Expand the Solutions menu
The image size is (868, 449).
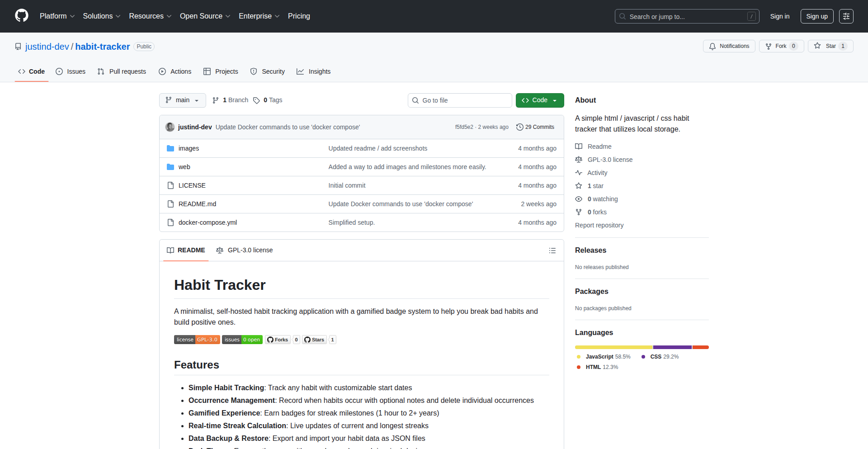102,16
